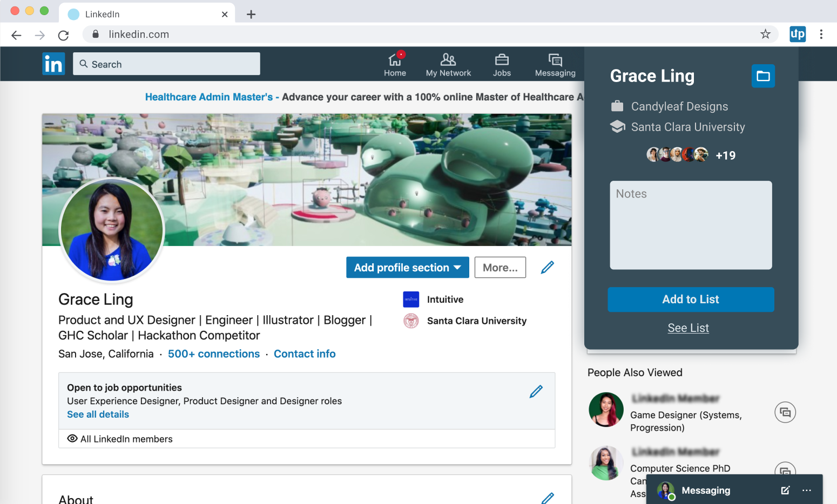Open Chrome three-dot menu
Screen dimensions: 837x504
pyautogui.click(x=821, y=35)
